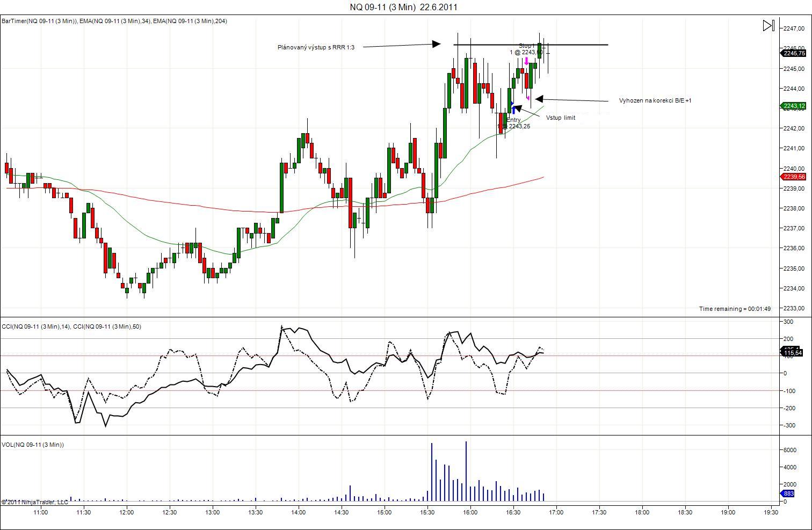
Task: Click the CCI value marker 115,54
Action: coord(793,353)
